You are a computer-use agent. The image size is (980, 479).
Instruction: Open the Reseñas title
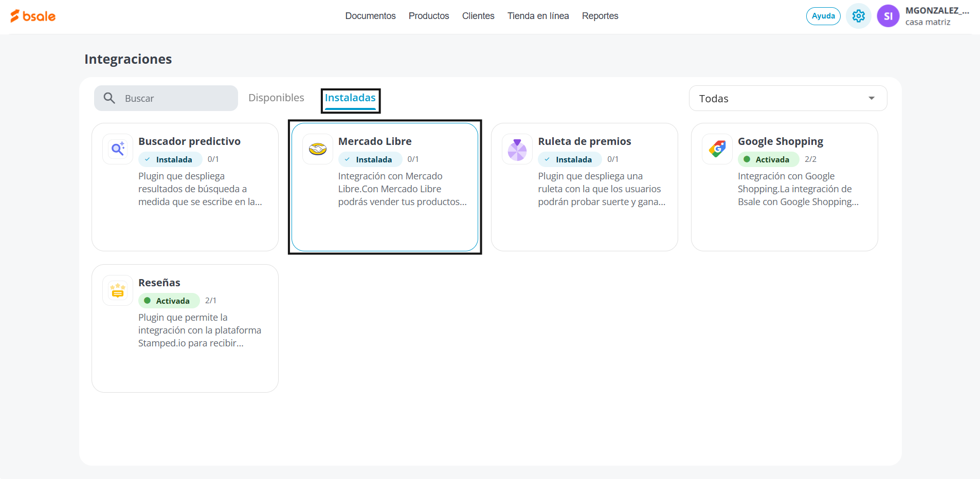tap(159, 283)
